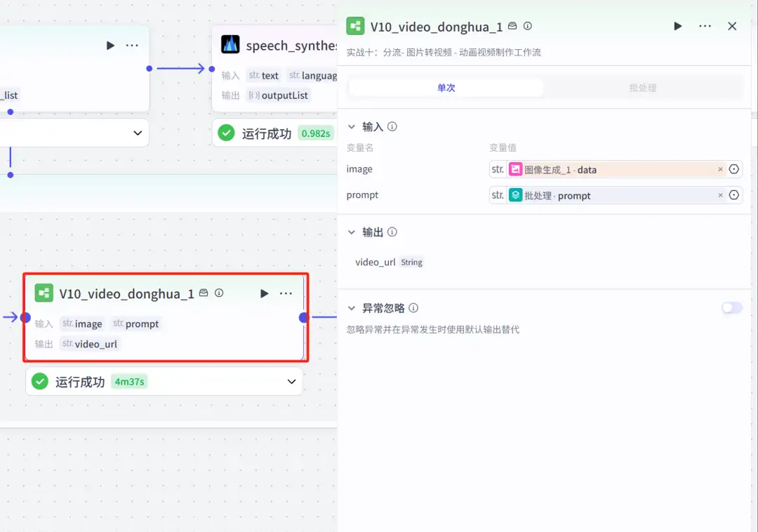Close the V10_video_donghua_1 side panel
758x532 pixels.
pyautogui.click(x=732, y=26)
